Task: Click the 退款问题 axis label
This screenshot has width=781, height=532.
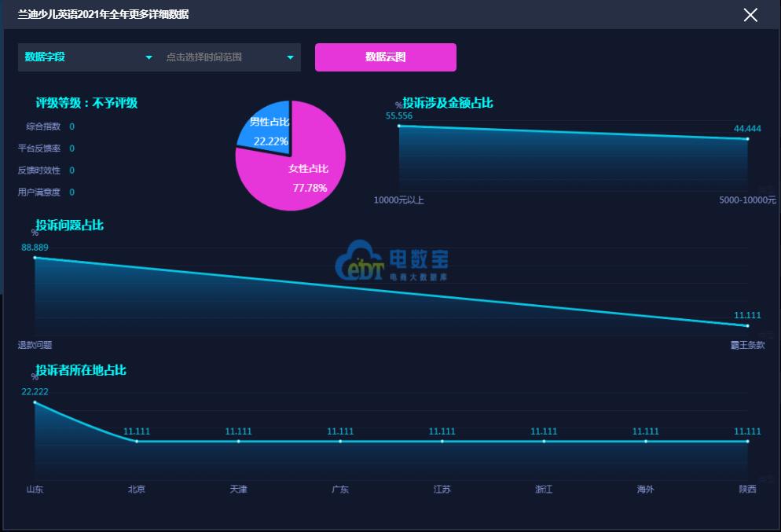Action: (x=35, y=345)
